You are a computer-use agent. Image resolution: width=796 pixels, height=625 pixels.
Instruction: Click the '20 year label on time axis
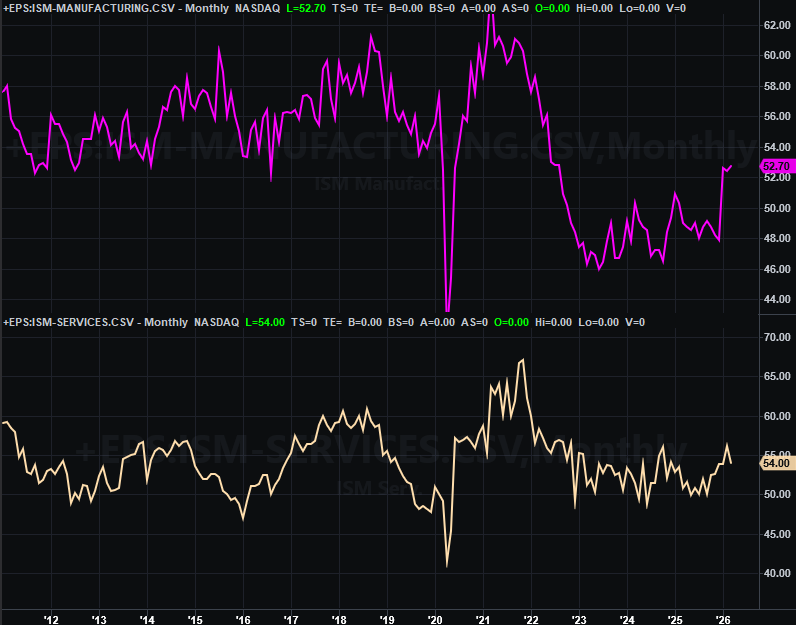(434, 618)
